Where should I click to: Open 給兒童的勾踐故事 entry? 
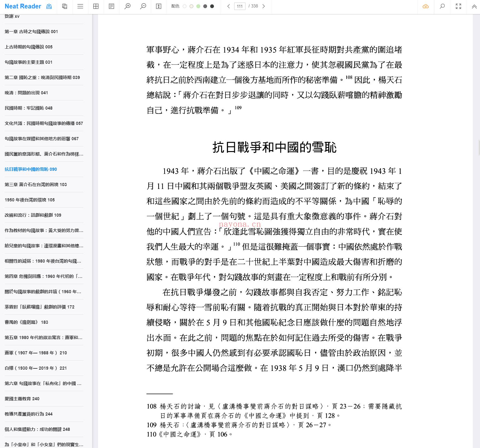coord(44,246)
